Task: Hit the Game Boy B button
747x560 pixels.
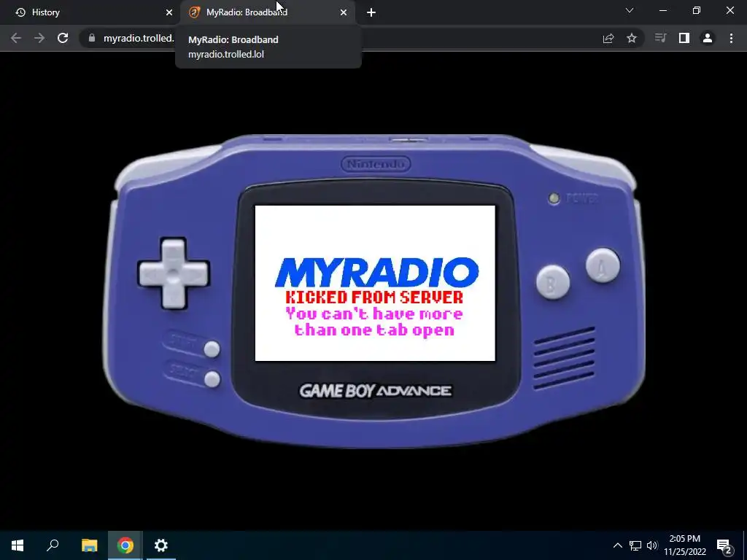Action: (553, 282)
